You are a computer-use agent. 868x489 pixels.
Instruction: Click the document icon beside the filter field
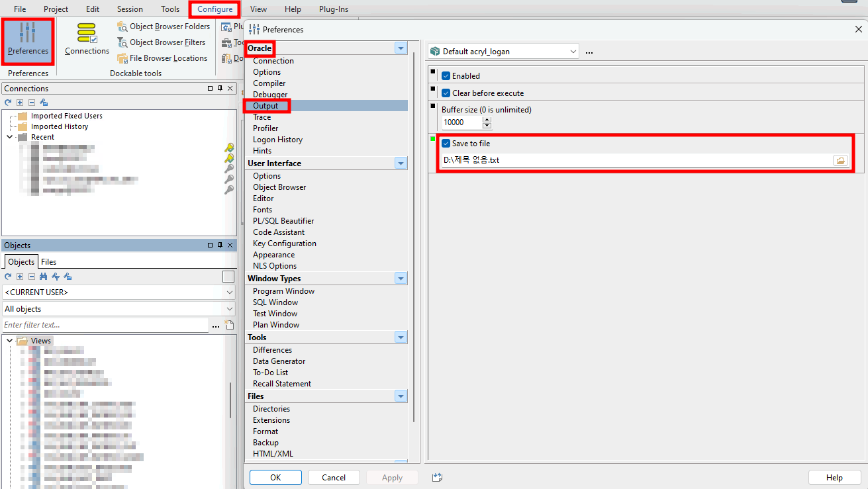pos(230,325)
